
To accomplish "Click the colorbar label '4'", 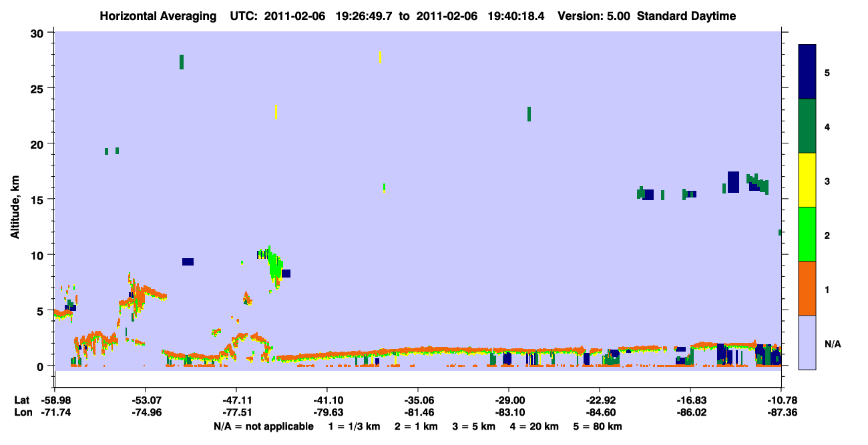I will (x=827, y=126).
